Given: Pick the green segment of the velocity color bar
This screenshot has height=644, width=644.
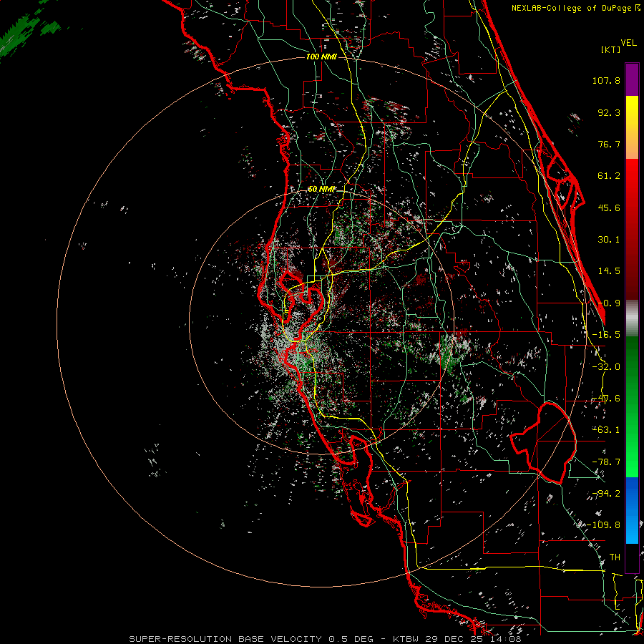Looking at the screenshot, I should coord(632,406).
